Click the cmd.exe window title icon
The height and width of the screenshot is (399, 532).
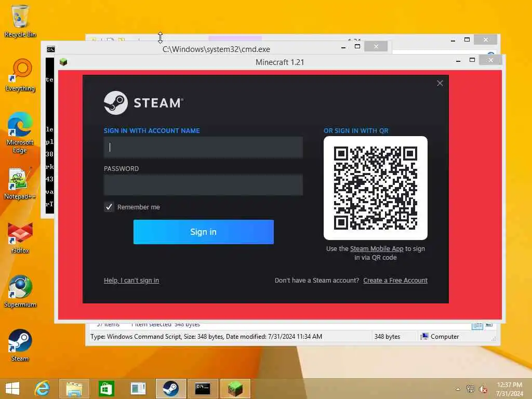[50, 49]
